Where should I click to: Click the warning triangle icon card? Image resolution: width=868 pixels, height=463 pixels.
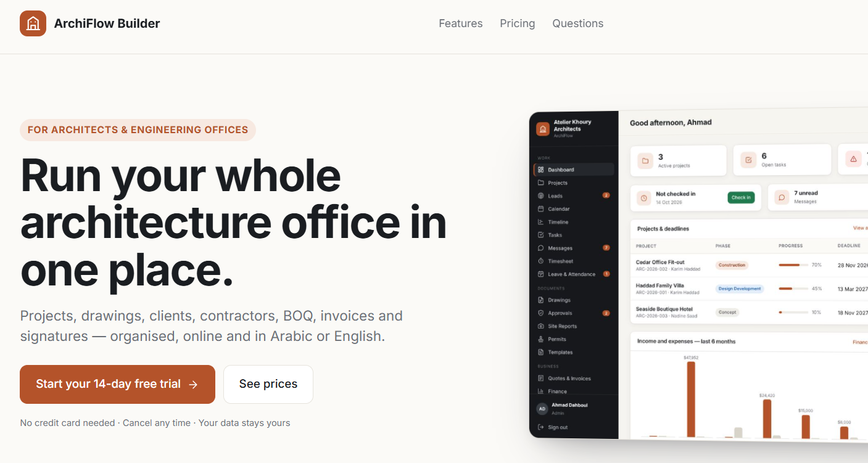coord(854,159)
